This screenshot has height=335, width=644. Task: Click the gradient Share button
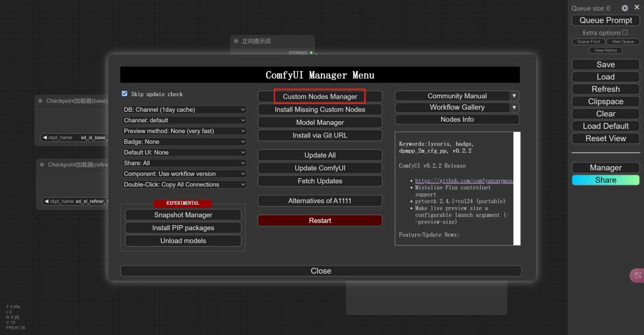pos(605,180)
